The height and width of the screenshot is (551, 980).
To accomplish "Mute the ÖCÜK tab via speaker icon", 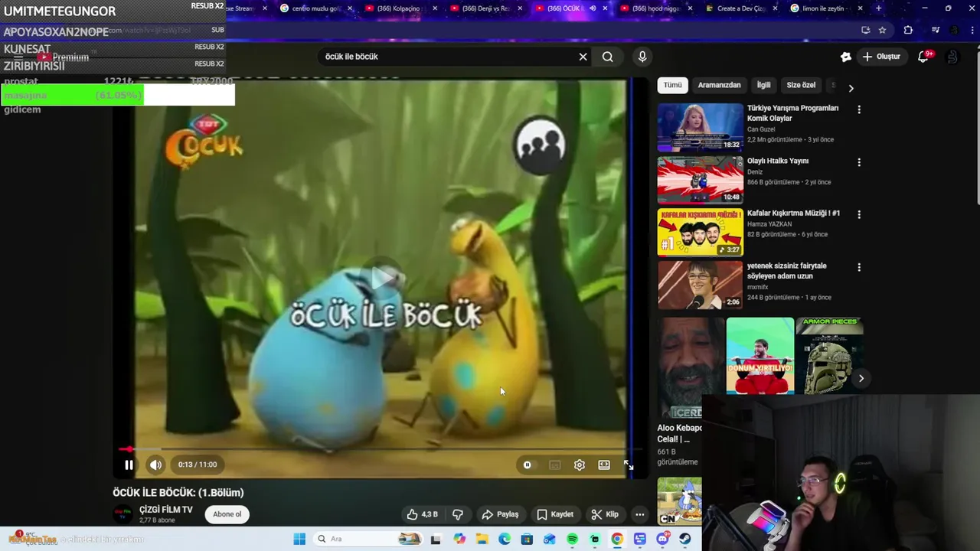I will 592,8.
